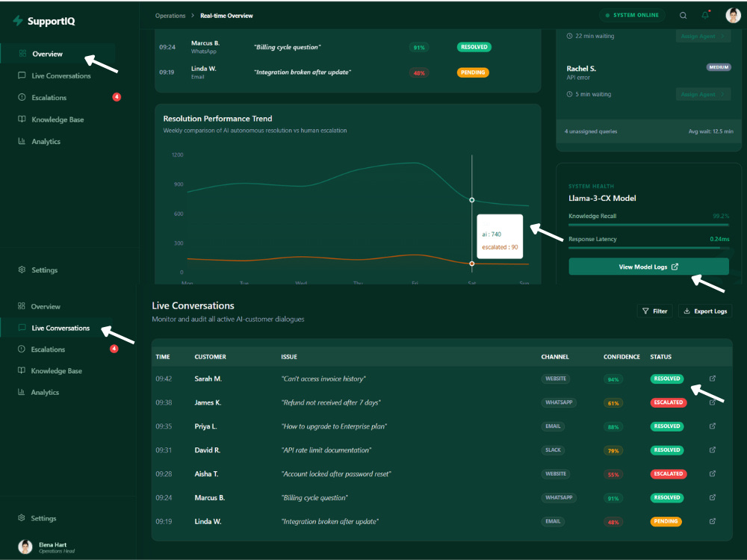This screenshot has width=747, height=560.
Task: Click the 79% confidence badge for David R.
Action: [x=613, y=450]
